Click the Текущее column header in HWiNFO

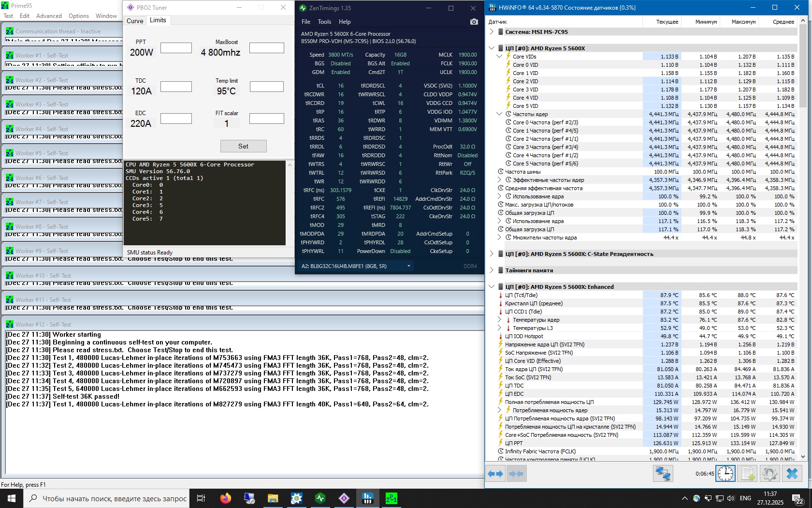pos(662,22)
